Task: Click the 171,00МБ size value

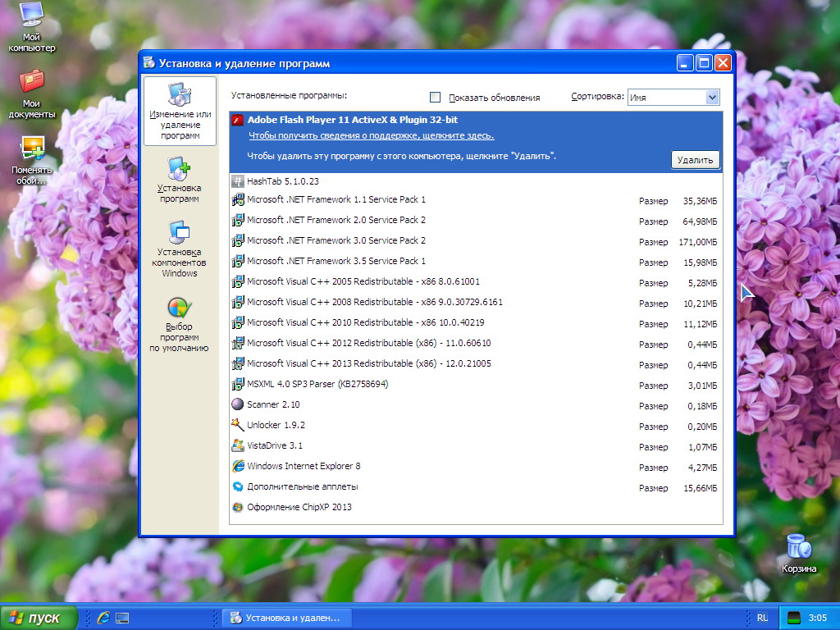Action: (x=697, y=242)
